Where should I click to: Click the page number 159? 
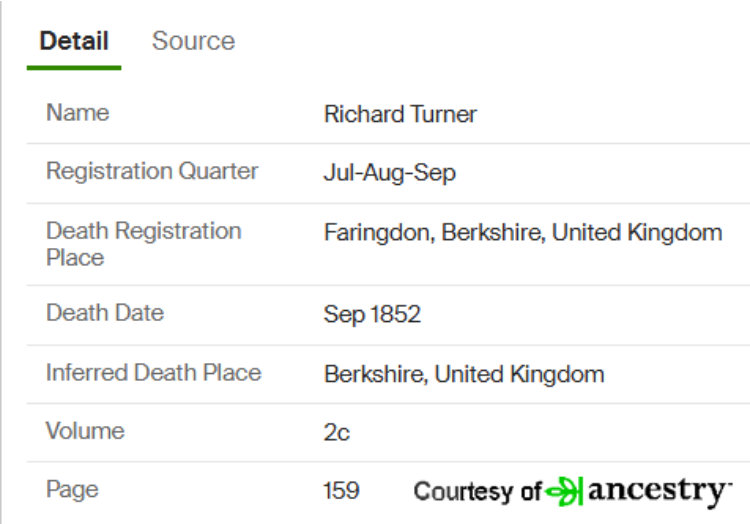341,491
